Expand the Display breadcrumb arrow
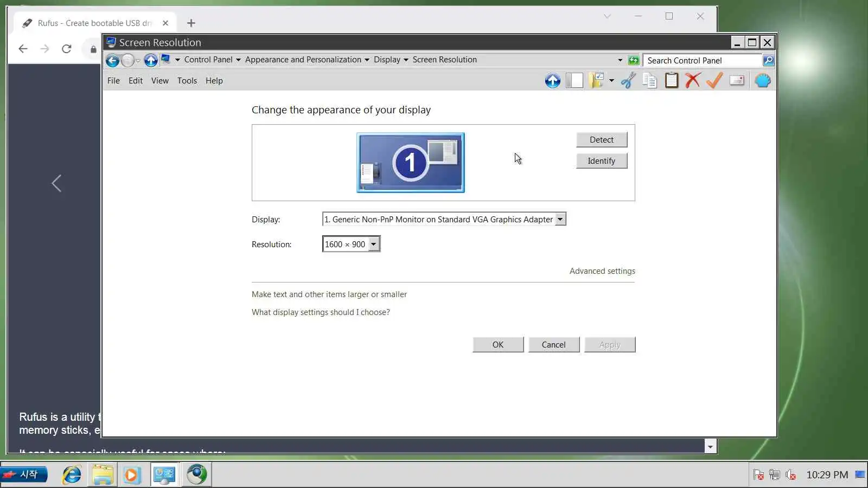The height and width of the screenshot is (488, 868). click(406, 60)
